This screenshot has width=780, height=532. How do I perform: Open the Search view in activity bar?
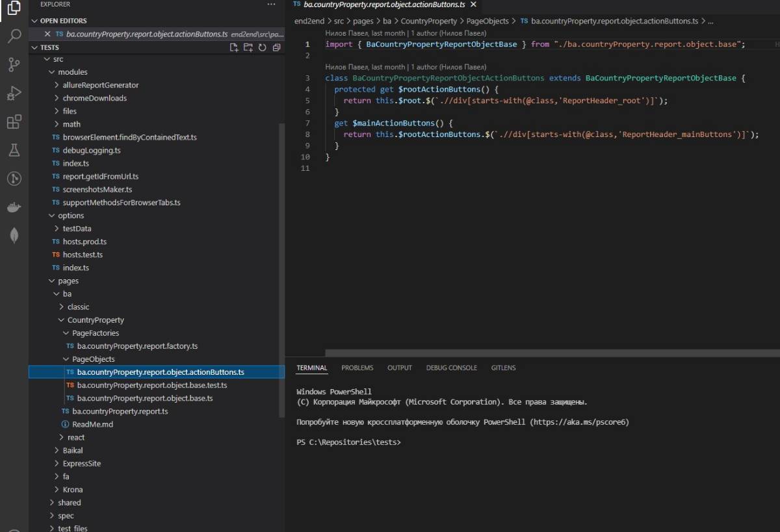[14, 36]
